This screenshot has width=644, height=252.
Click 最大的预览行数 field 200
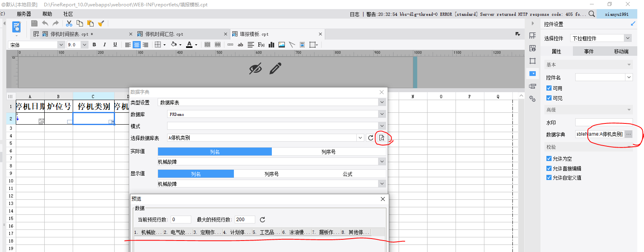[x=245, y=220]
